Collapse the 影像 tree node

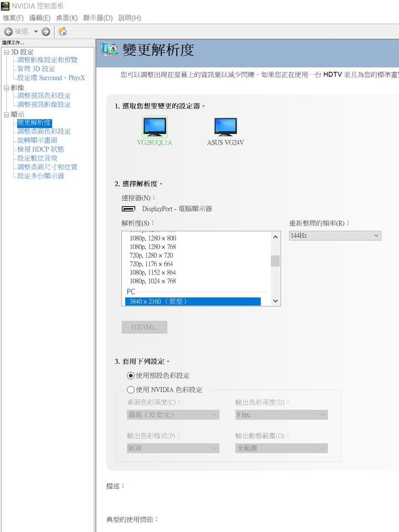[6, 87]
